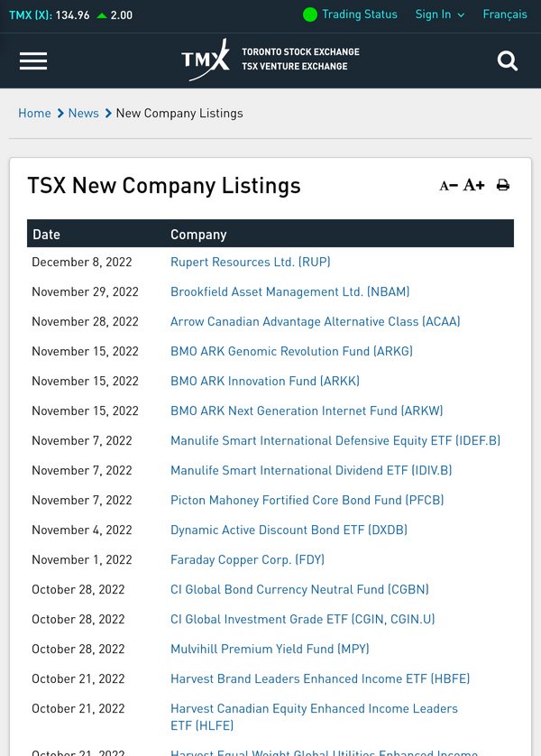Click the TSX New Company Listings heading
Viewport: 541px width, 756px height.
164,186
